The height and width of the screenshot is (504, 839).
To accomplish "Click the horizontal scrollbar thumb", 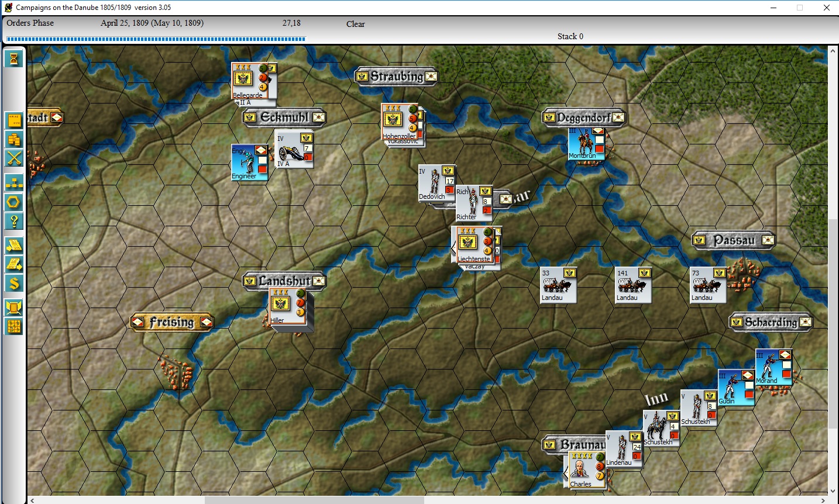I will tap(314, 500).
